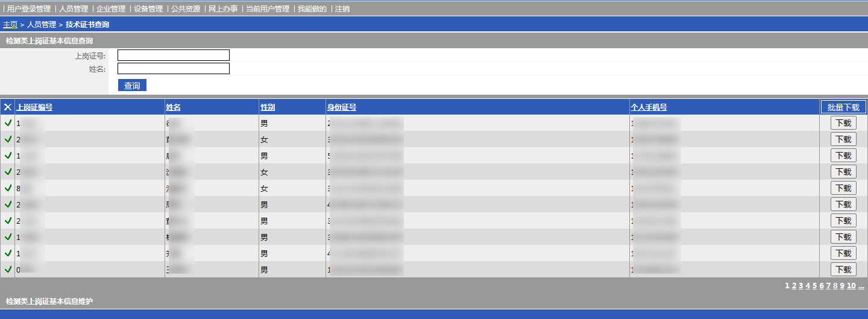This screenshot has width=868, height=319.
Task: Open the 企业管理 menu
Action: tap(111, 9)
